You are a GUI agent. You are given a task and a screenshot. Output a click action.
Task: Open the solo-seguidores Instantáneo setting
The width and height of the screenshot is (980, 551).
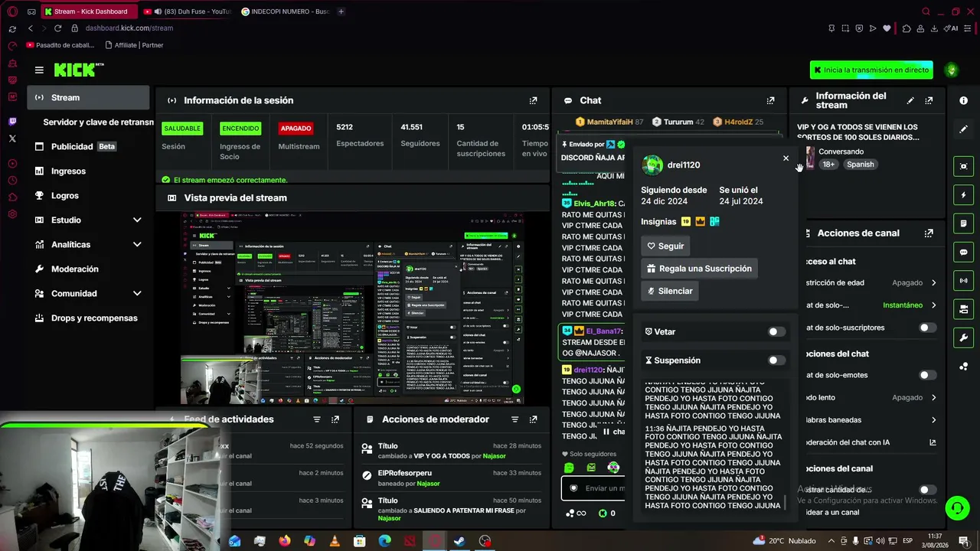[871, 305]
